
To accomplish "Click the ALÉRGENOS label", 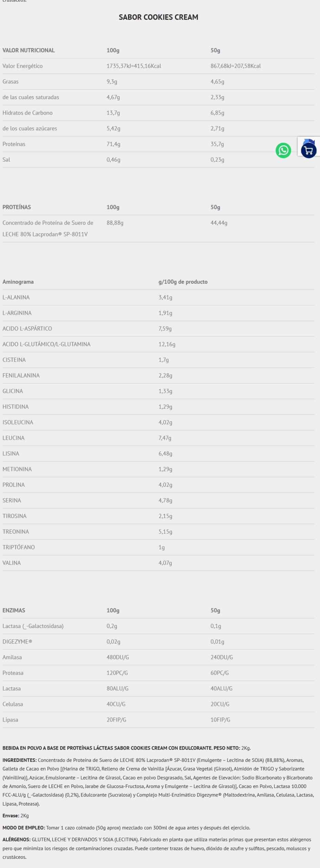I will pos(17,840).
